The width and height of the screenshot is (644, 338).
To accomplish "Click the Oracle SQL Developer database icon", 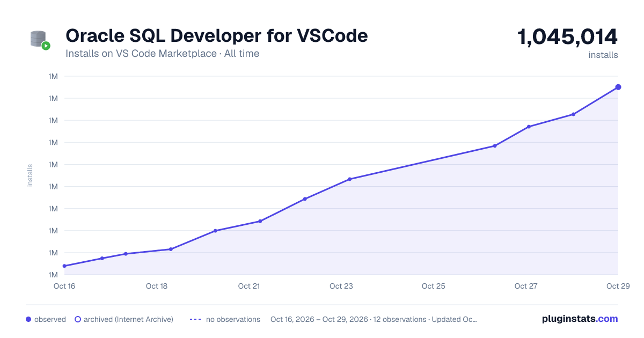I will coord(40,40).
